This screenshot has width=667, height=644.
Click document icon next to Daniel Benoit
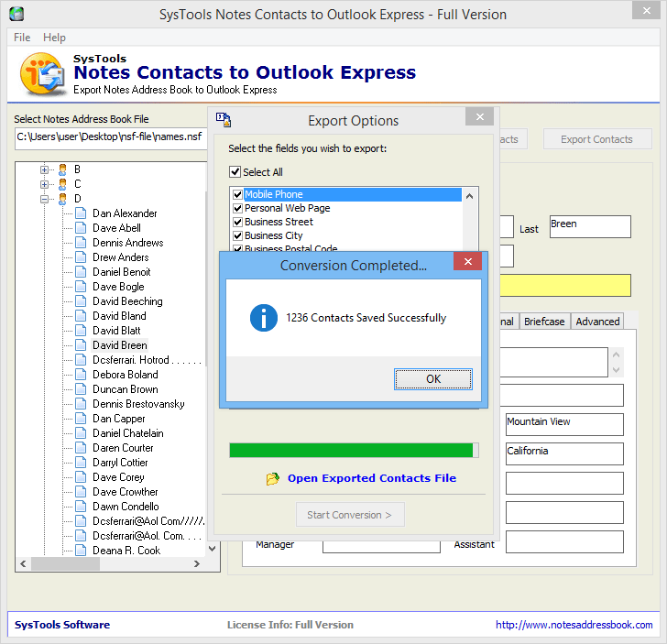(x=81, y=272)
